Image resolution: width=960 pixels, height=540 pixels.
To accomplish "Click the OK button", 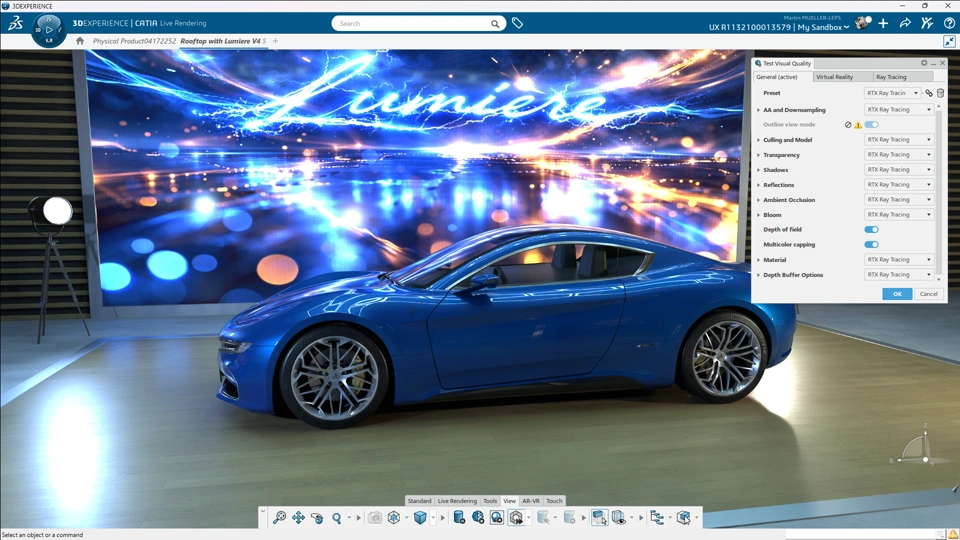I will [897, 294].
